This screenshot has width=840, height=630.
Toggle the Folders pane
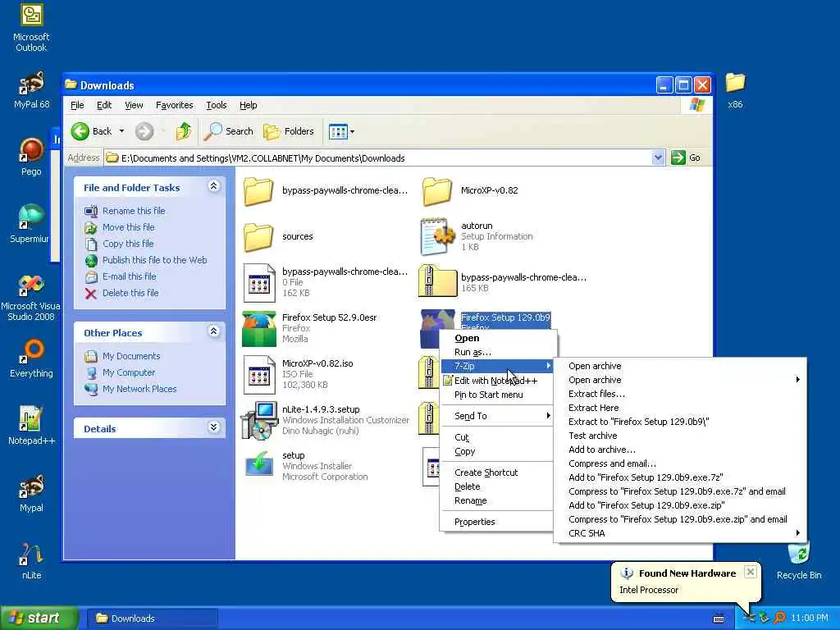(x=289, y=131)
